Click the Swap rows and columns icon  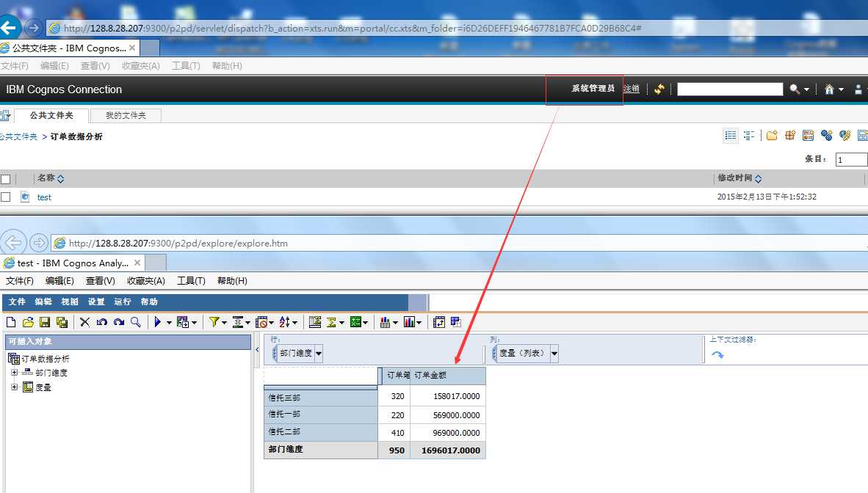[x=439, y=322]
